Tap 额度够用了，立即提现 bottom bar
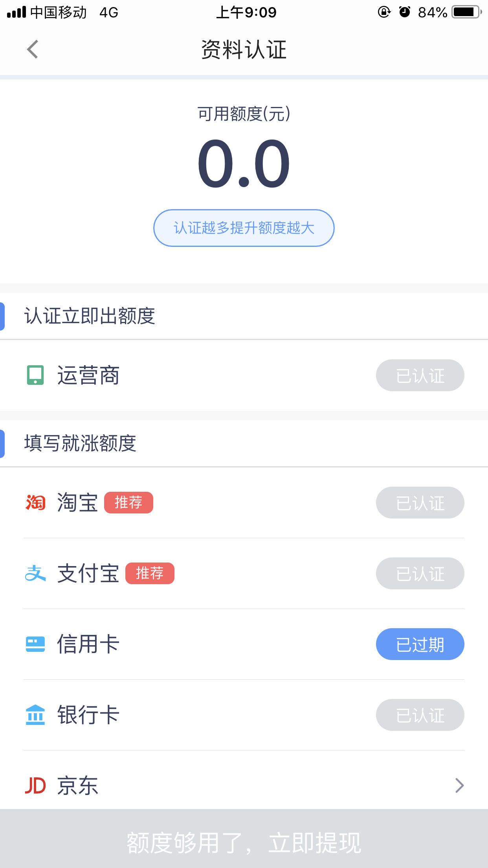 click(244, 839)
